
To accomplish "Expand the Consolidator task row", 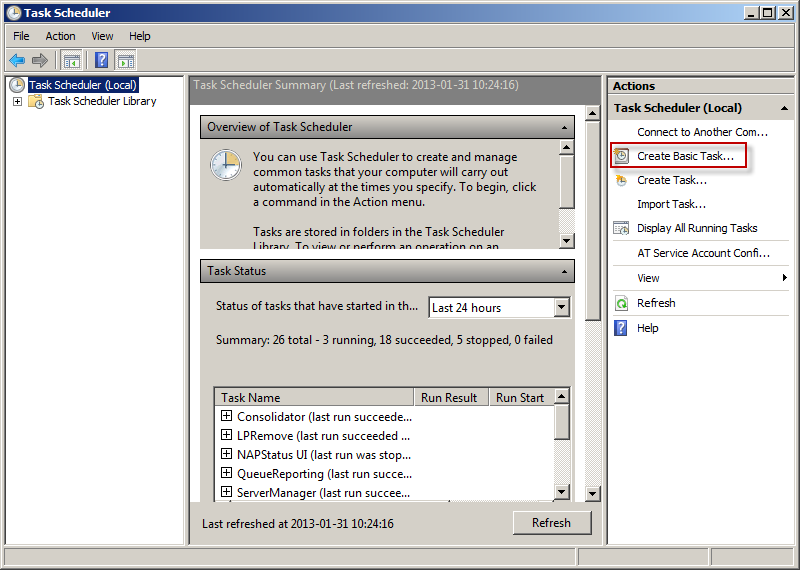I will 226,416.
